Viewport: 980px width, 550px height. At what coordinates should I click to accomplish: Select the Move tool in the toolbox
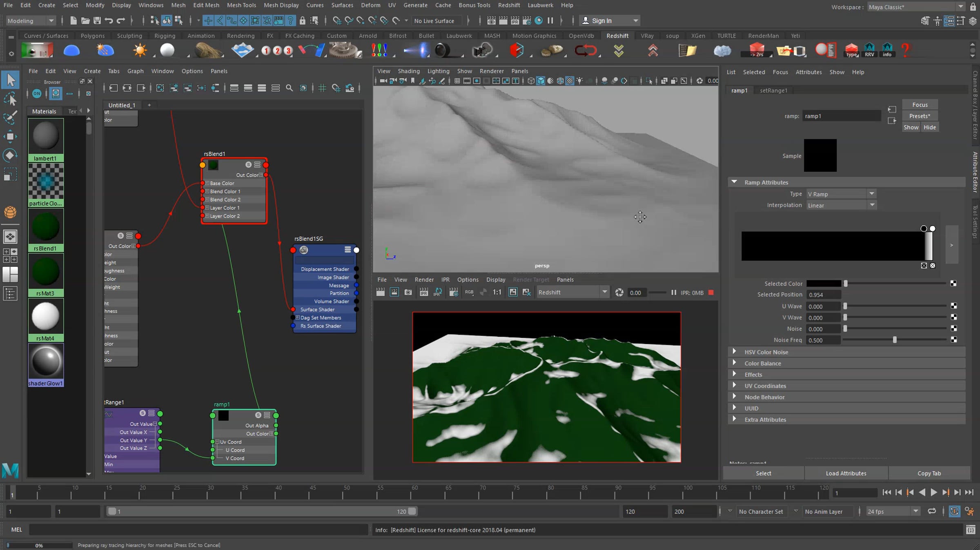(10, 136)
